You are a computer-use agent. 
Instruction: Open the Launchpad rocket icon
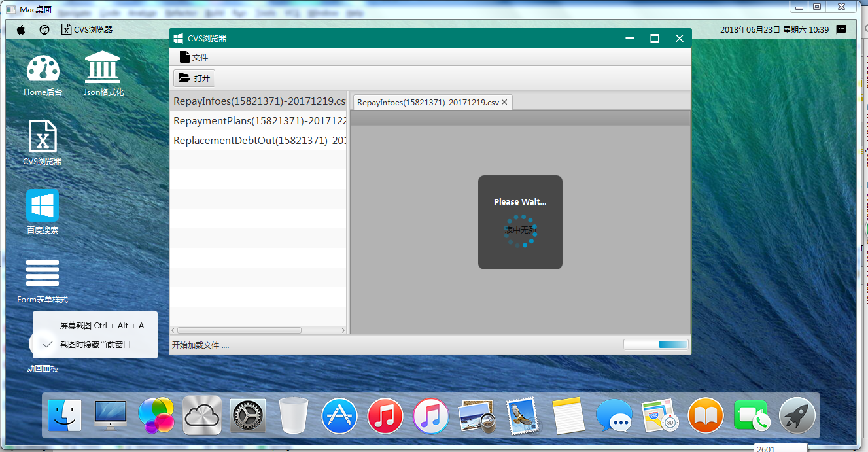tap(797, 416)
